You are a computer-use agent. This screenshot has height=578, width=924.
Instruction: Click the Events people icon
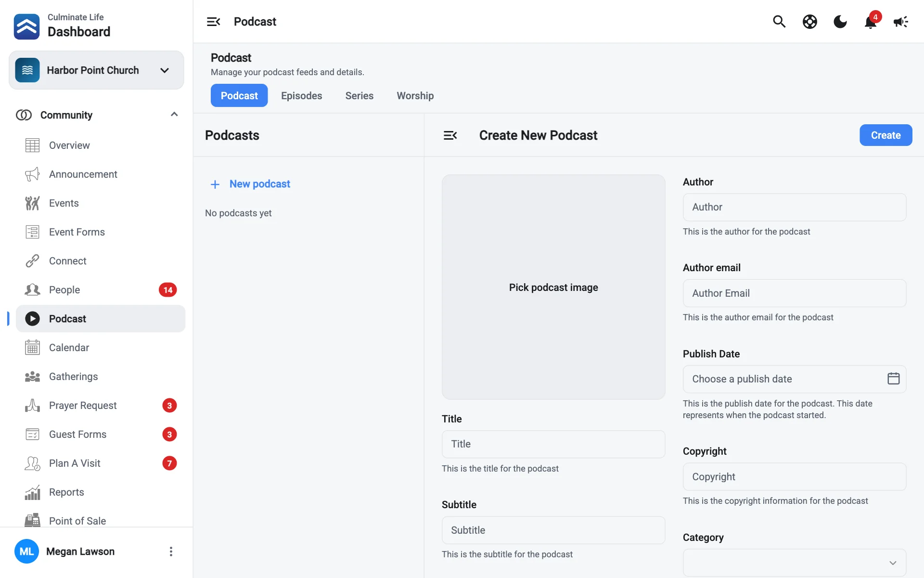click(x=32, y=203)
